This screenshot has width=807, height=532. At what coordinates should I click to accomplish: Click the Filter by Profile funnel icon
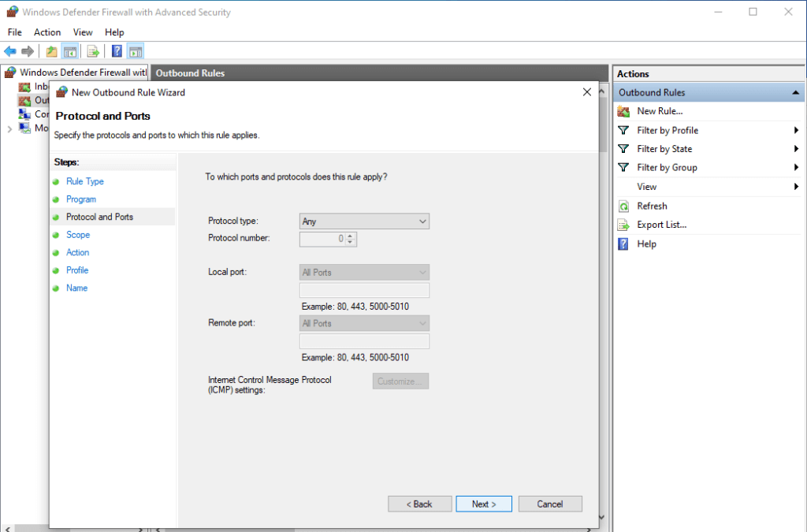coord(623,130)
